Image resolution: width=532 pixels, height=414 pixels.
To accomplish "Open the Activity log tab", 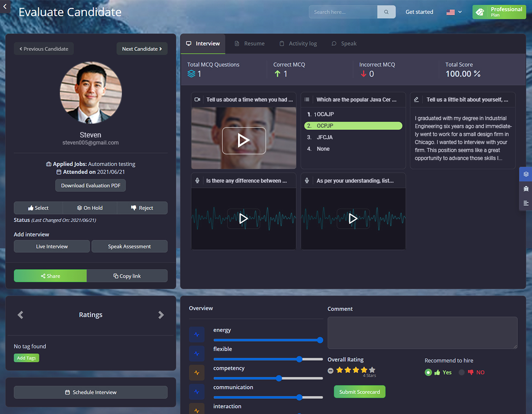I will (298, 43).
